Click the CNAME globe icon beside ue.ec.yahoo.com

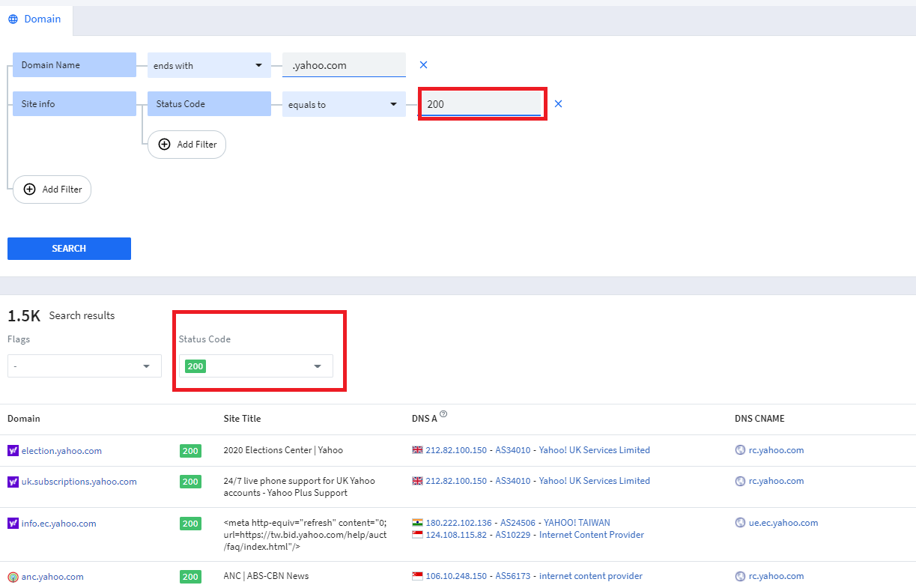(741, 524)
